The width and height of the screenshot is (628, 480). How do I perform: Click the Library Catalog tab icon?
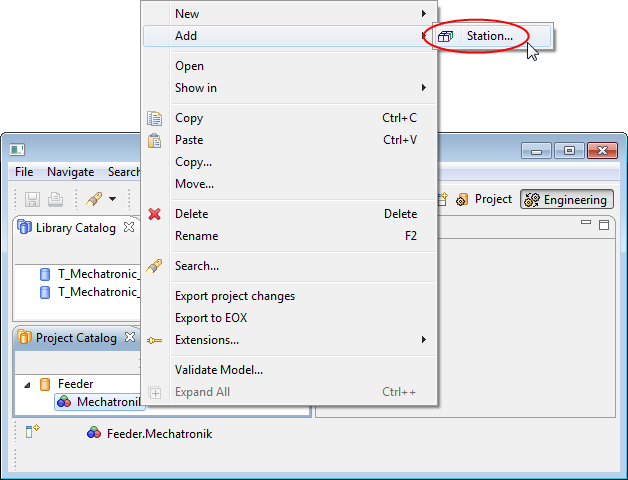point(24,227)
